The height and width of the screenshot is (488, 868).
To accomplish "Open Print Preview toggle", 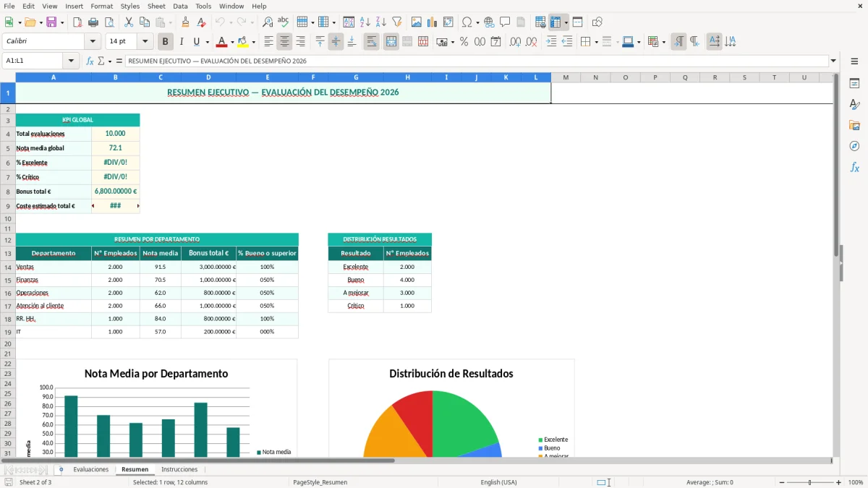I will (109, 22).
